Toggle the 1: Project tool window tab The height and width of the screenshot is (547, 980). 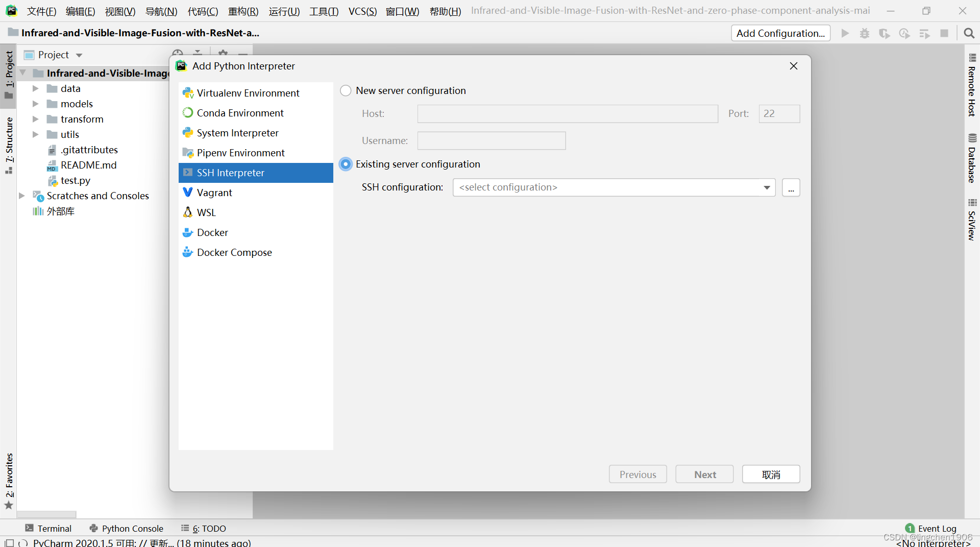pyautogui.click(x=9, y=75)
